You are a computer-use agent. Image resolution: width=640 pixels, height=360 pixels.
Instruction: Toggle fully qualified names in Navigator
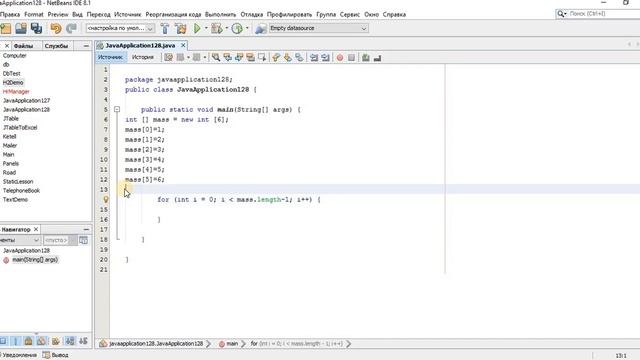pos(56,341)
